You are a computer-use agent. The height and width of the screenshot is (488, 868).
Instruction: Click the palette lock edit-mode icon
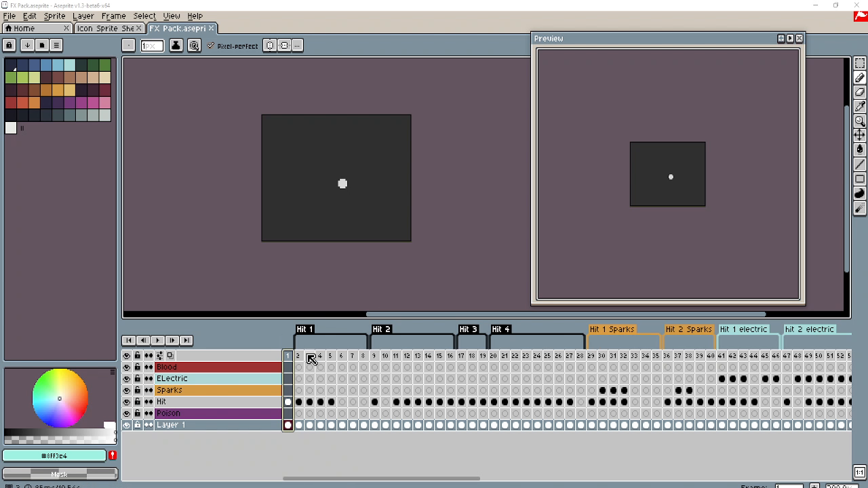pos(9,45)
